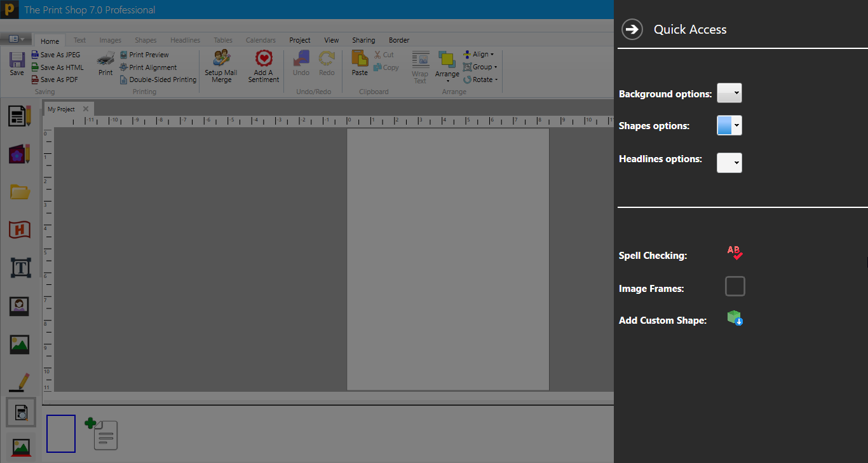Click the landscape image sidebar icon
The width and height of the screenshot is (868, 463).
pos(20,344)
